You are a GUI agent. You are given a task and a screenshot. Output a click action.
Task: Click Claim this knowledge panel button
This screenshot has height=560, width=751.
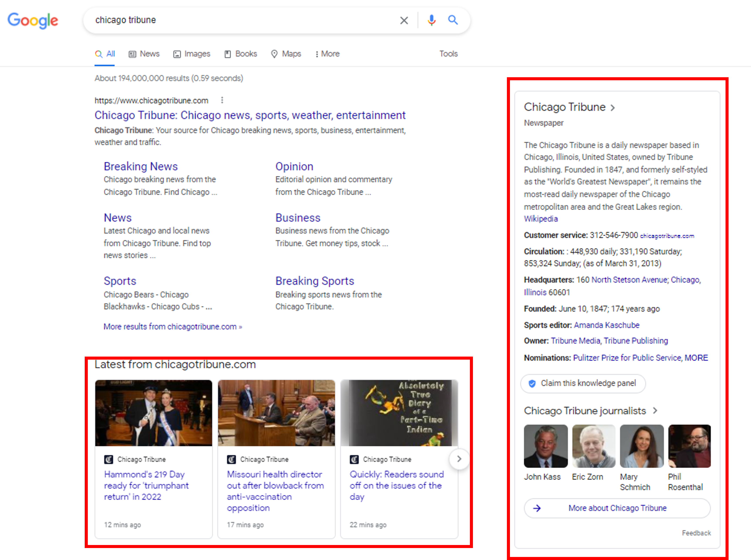(583, 383)
